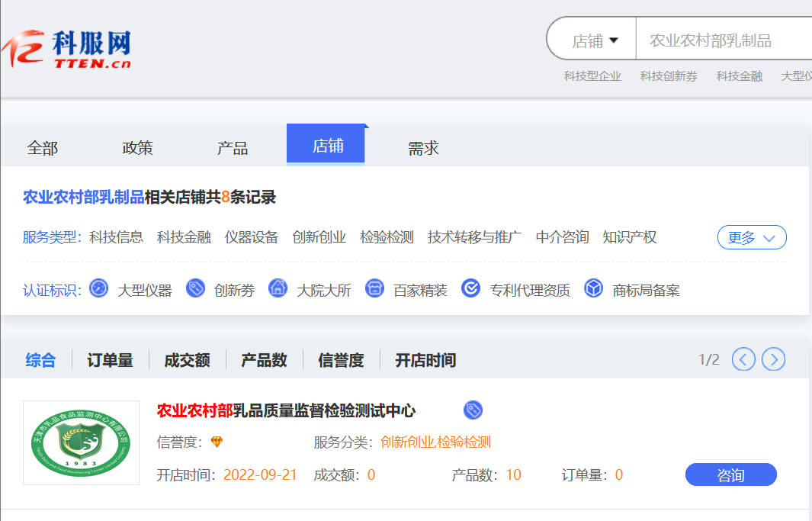Click the next page arrow
The height and width of the screenshot is (521, 812).
coord(773,359)
